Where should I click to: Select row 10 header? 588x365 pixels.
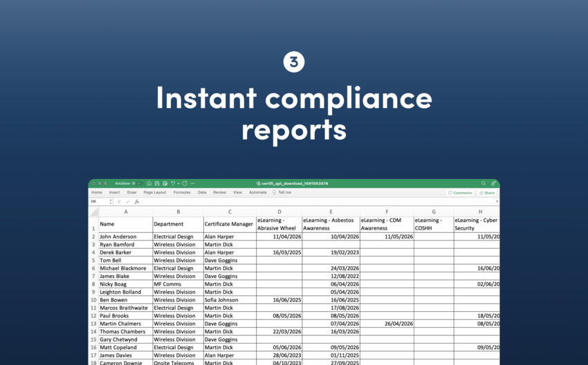(93, 300)
